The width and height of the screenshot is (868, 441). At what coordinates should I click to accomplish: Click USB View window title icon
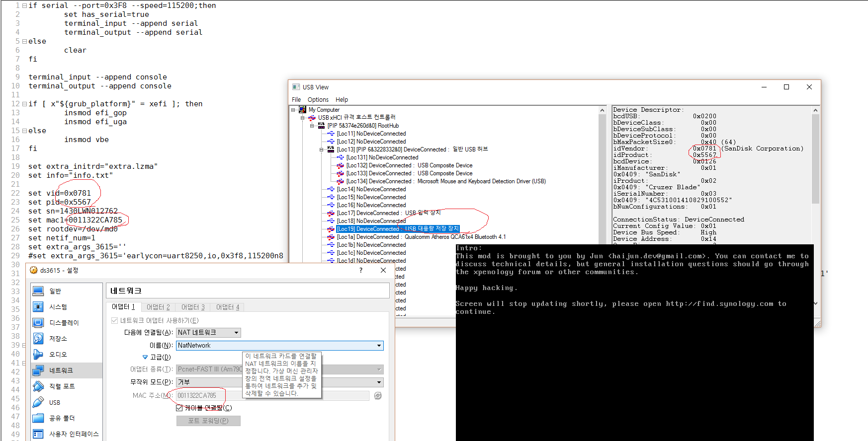click(296, 87)
